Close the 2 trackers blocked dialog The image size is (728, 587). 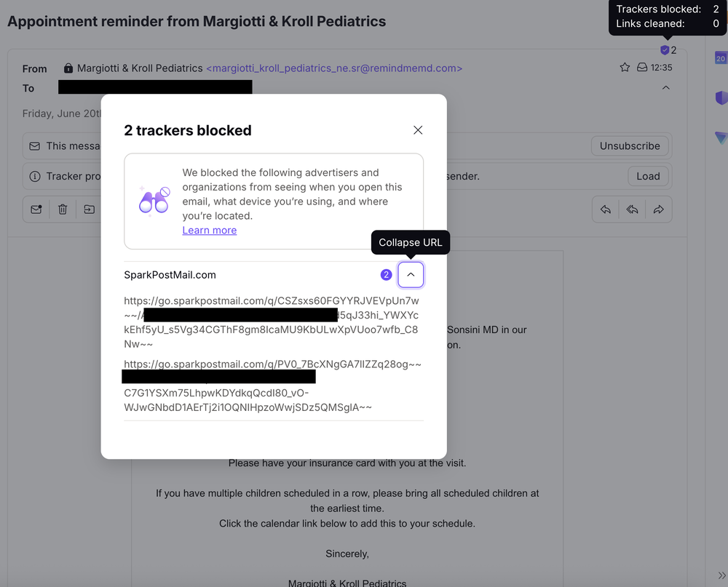point(418,130)
